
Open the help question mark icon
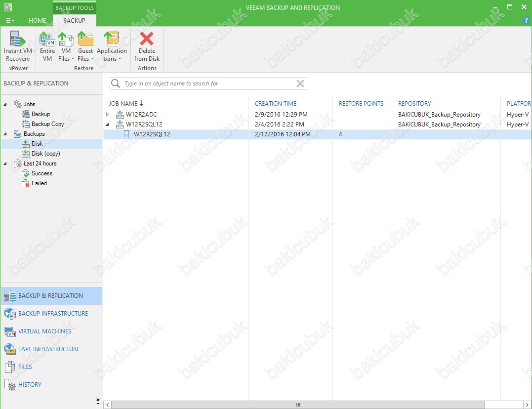[526, 20]
